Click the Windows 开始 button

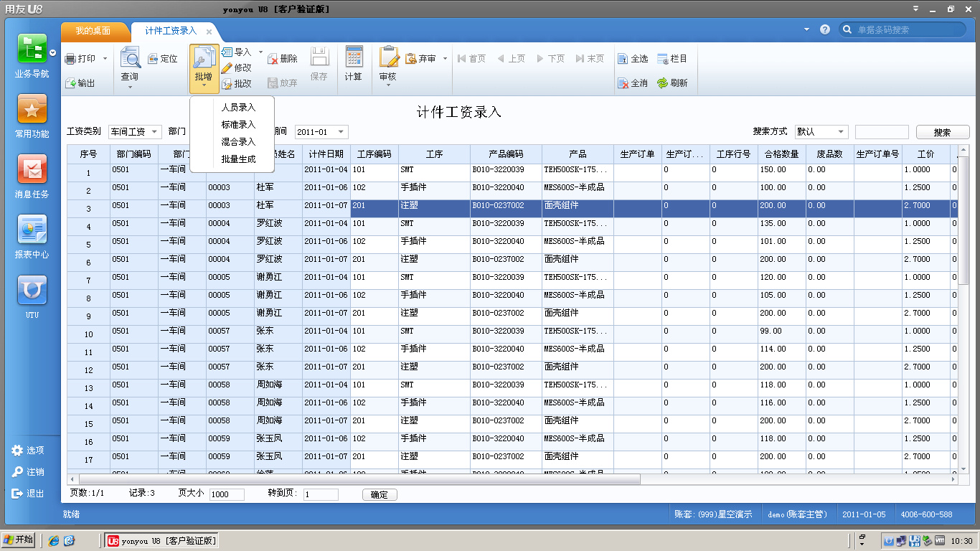tap(19, 540)
